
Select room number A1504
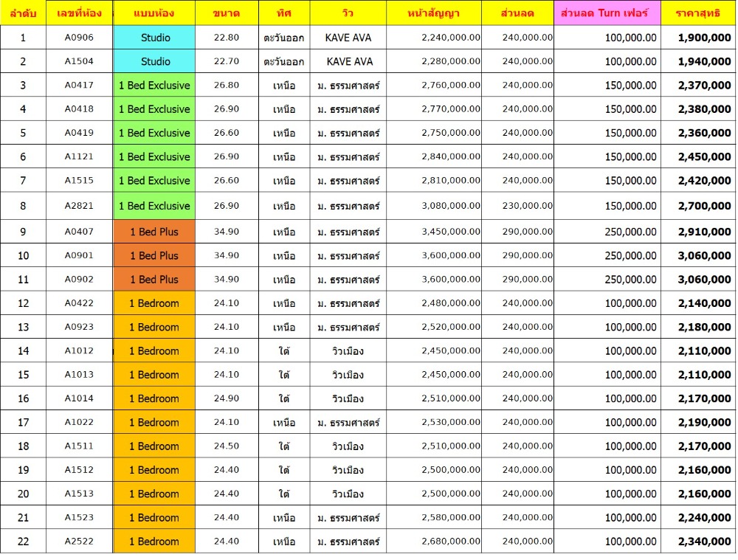(x=79, y=61)
